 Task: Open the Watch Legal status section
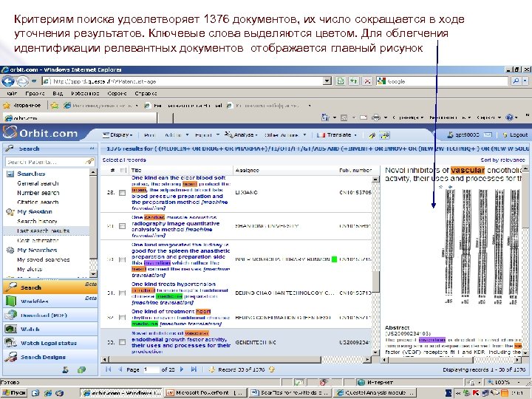point(50,343)
